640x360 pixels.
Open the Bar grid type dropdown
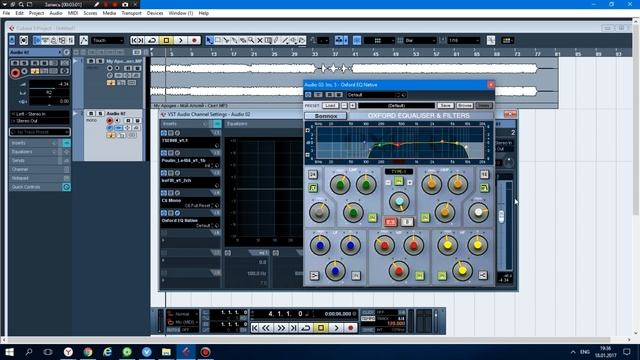420,40
